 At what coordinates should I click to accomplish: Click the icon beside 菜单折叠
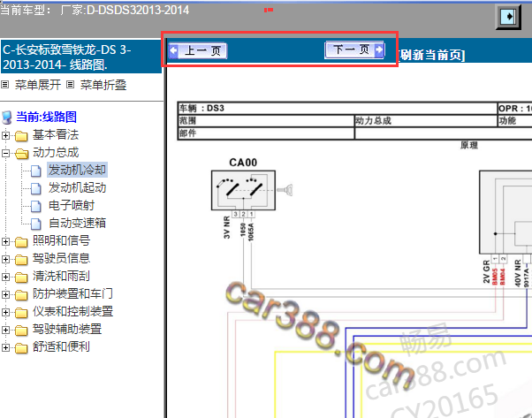70,85
